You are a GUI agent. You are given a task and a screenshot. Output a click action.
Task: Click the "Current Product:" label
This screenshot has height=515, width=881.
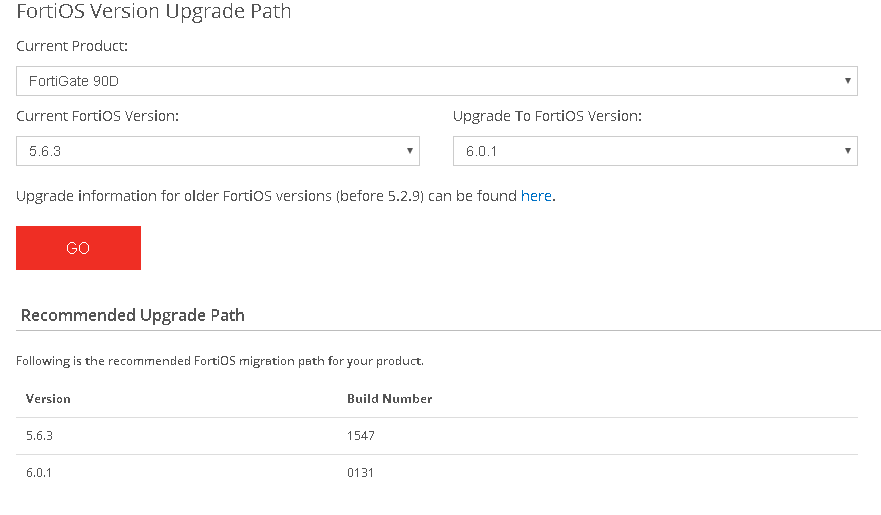72,46
